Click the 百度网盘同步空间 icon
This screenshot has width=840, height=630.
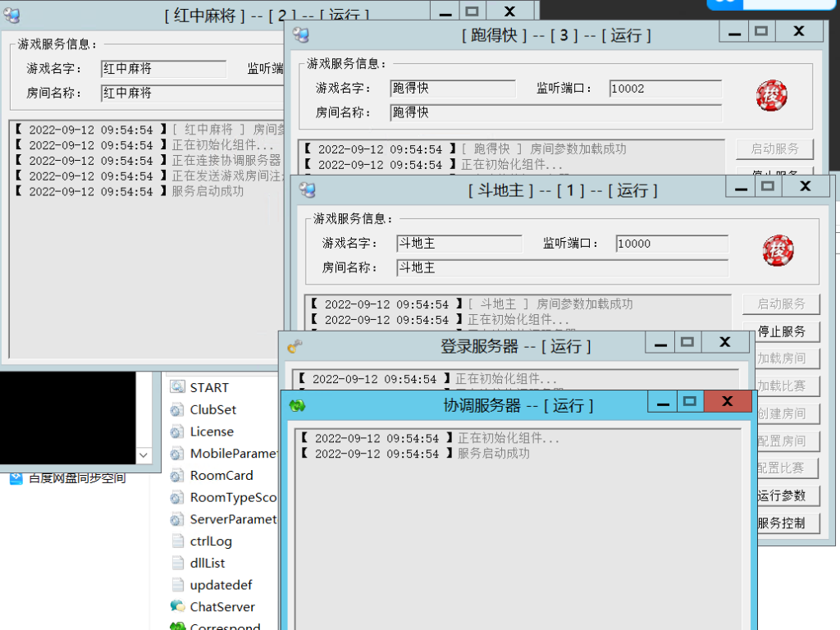(16, 478)
